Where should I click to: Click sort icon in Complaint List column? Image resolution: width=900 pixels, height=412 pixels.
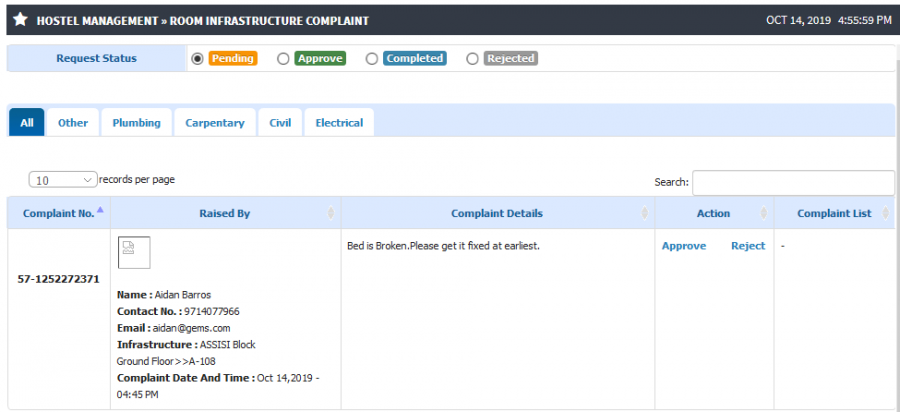coord(885,213)
